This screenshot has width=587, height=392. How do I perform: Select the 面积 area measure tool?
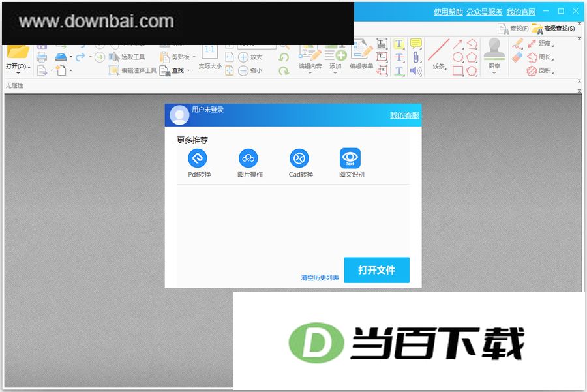(540, 70)
